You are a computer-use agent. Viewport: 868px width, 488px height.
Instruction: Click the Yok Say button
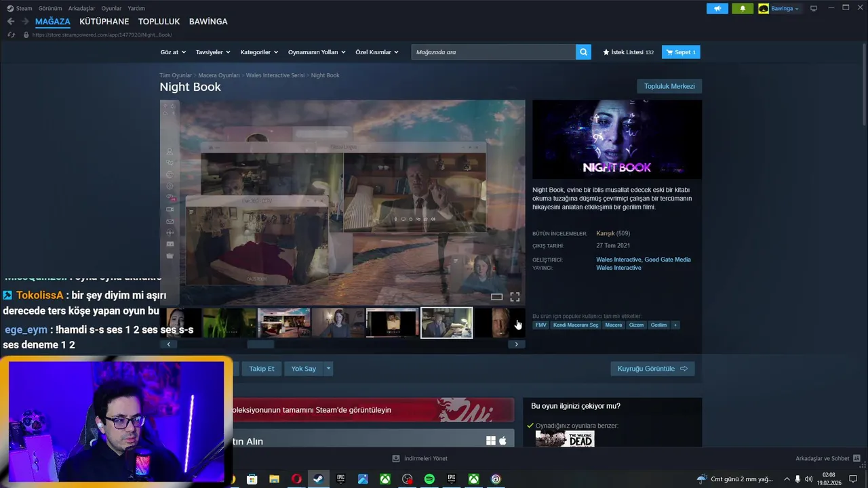click(304, 369)
